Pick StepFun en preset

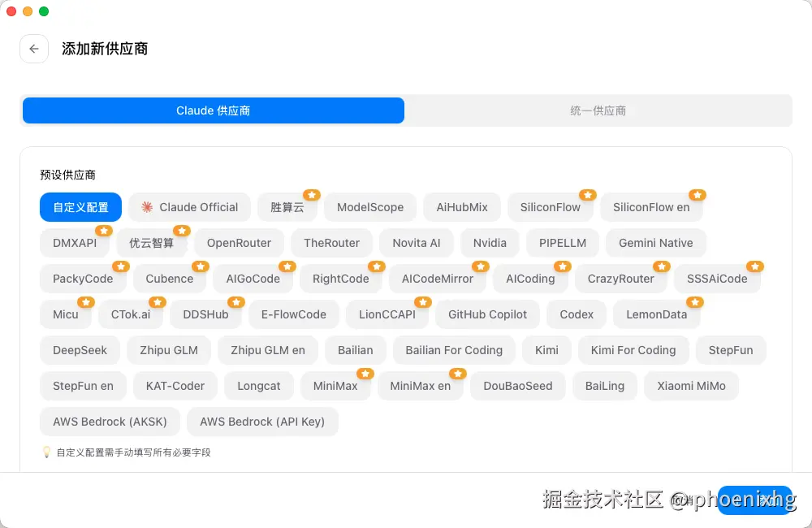pos(83,386)
